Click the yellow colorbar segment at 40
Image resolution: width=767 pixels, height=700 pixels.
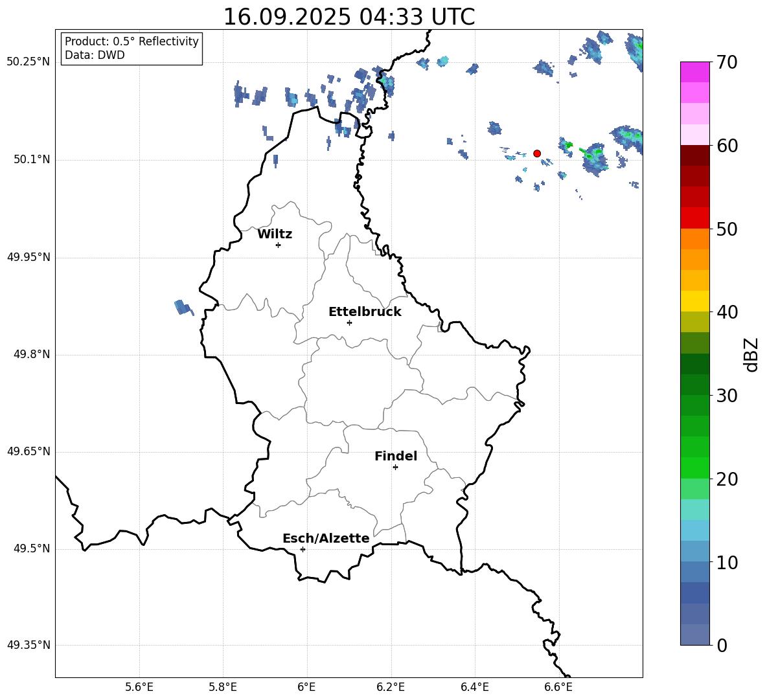694,301
